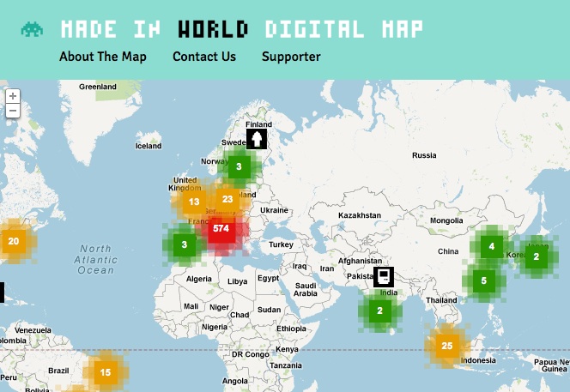
Task: Click the Greenland label on the map
Action: [x=98, y=87]
